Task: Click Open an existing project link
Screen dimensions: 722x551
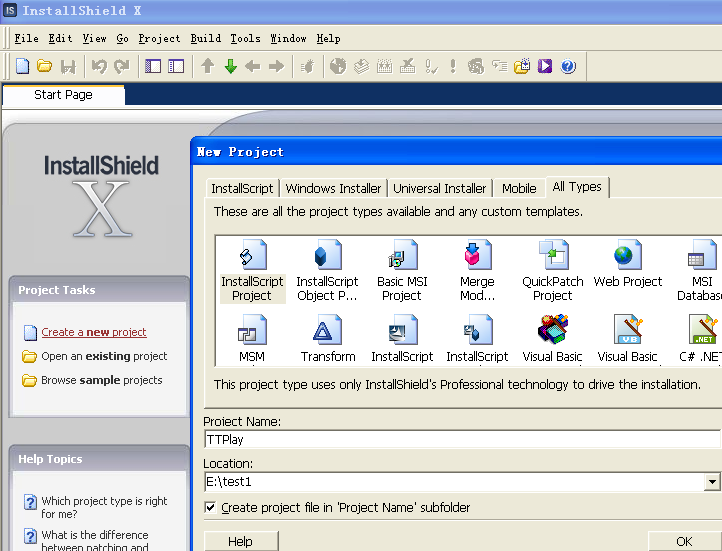Action: point(104,356)
